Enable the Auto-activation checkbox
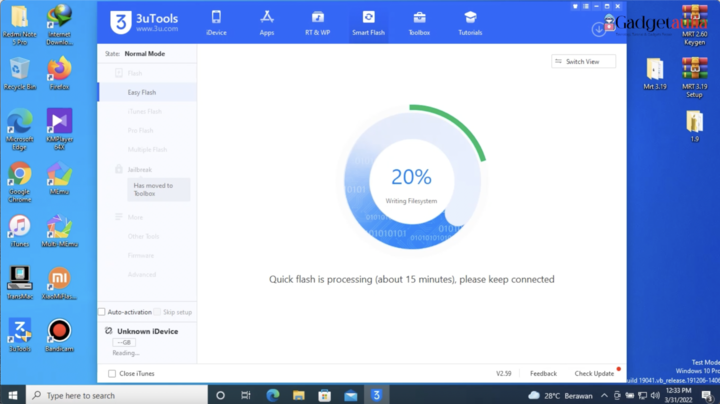 102,312
